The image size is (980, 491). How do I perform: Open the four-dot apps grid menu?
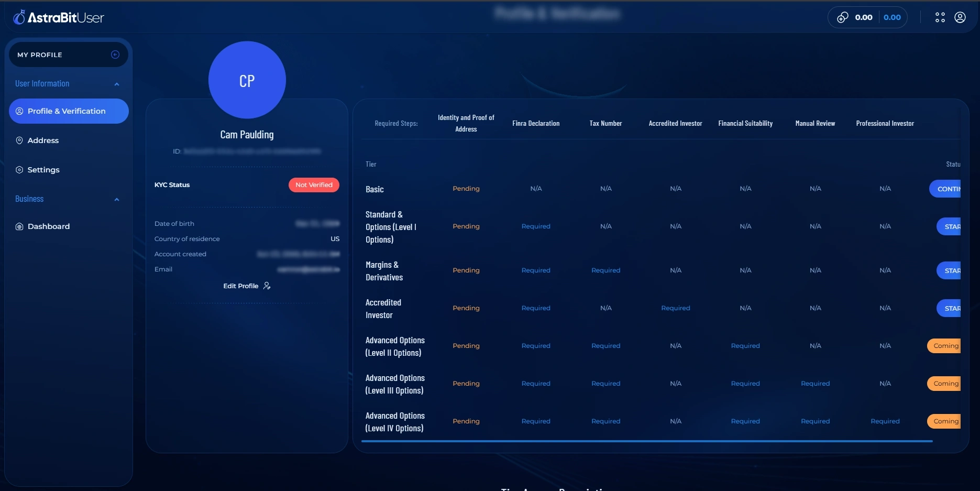(940, 17)
